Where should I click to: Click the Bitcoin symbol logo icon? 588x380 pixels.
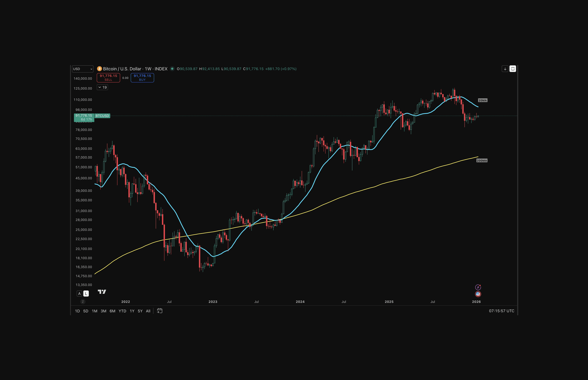coord(99,69)
